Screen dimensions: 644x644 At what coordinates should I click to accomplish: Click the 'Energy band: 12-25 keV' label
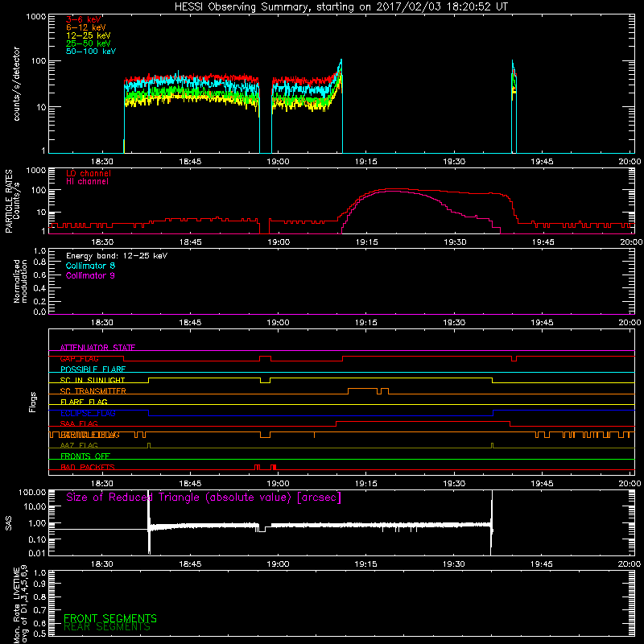pyautogui.click(x=117, y=256)
